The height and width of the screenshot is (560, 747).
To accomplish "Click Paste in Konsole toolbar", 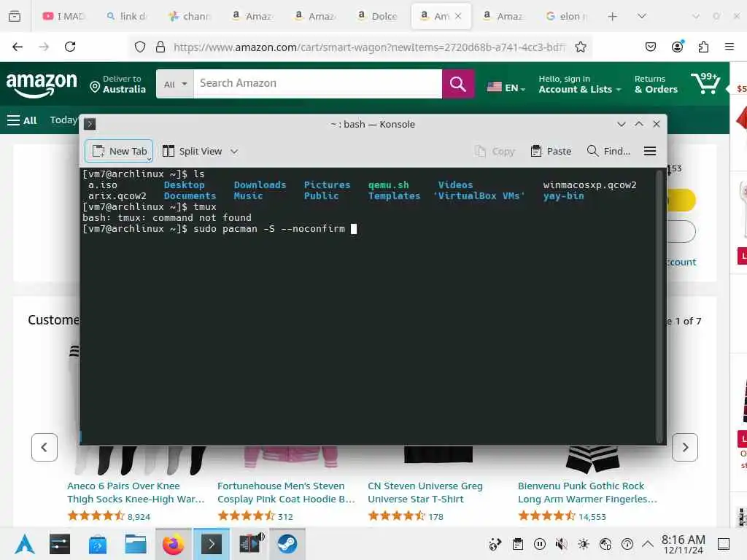I will point(551,151).
